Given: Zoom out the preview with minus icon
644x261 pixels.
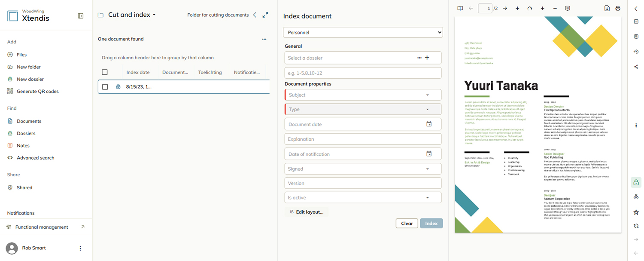Looking at the screenshot, I should tap(555, 8).
